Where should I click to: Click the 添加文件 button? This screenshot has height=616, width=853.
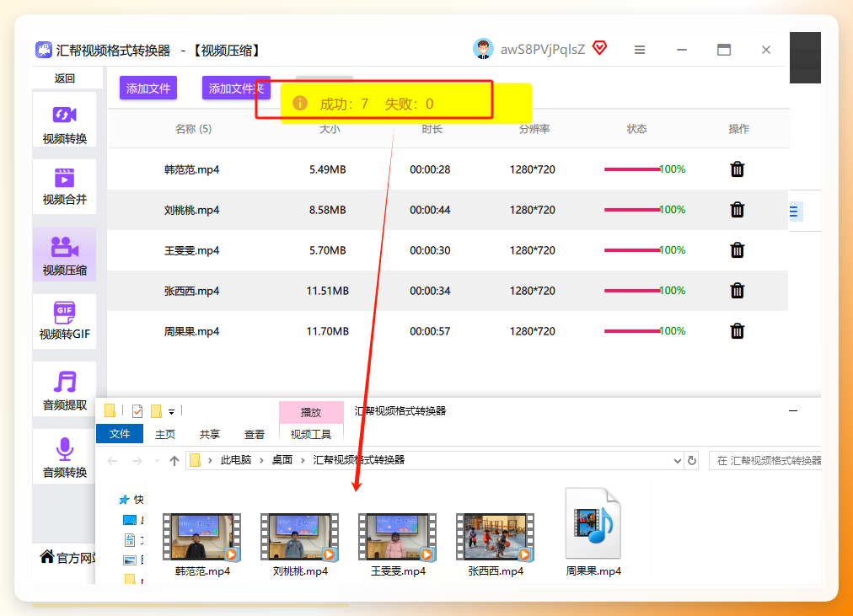pos(148,88)
